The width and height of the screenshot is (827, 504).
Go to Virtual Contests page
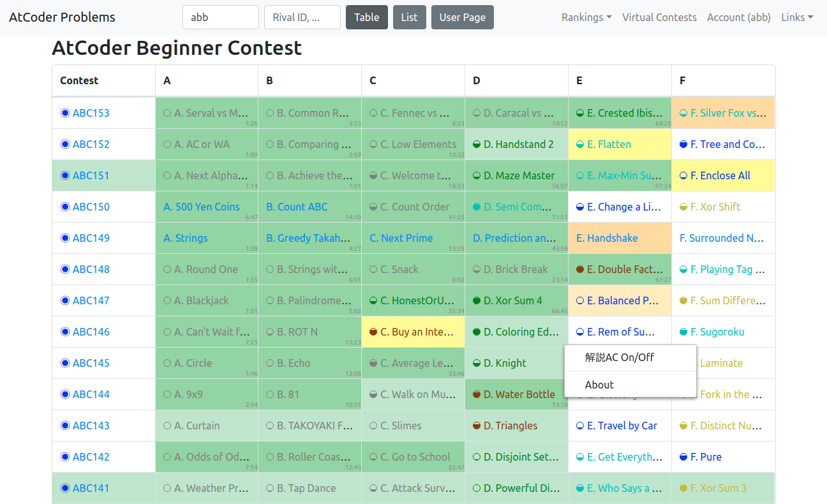coord(659,17)
